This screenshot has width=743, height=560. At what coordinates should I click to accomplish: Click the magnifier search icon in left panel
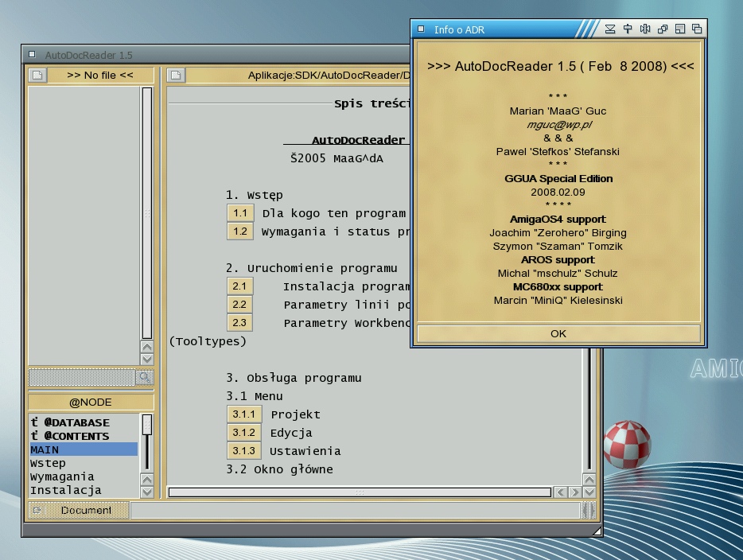(144, 377)
